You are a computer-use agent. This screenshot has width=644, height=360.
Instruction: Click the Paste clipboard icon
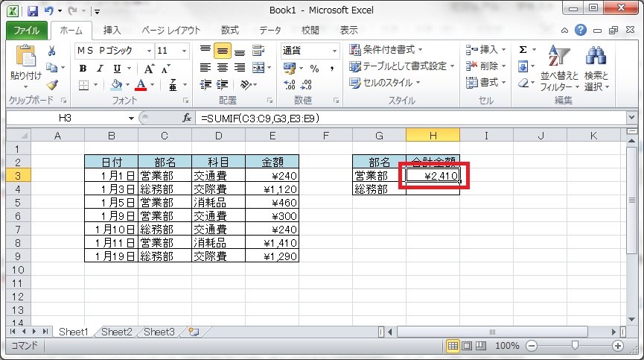25,57
